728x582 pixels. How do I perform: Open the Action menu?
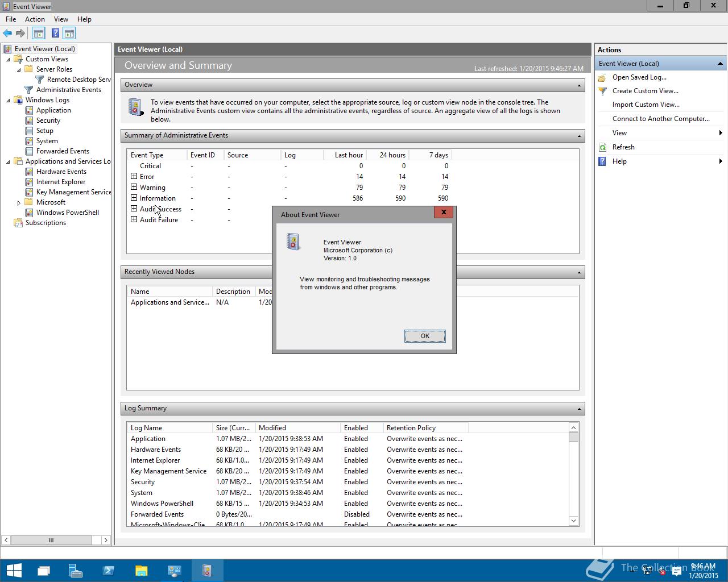tap(35, 19)
